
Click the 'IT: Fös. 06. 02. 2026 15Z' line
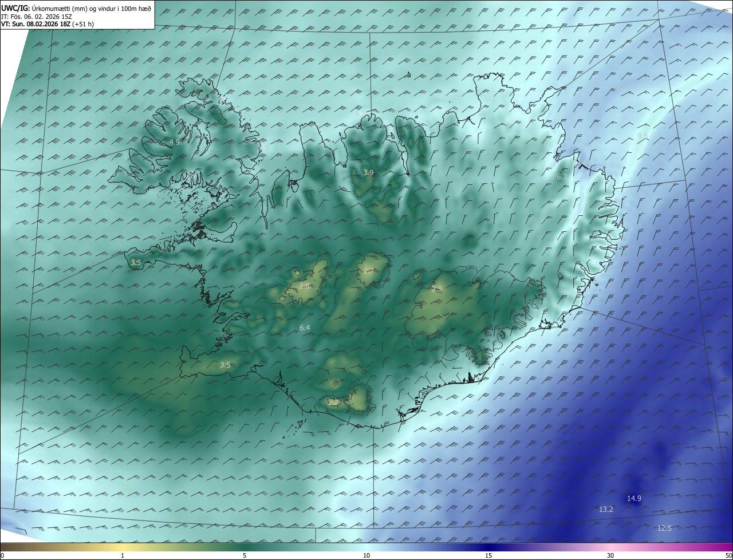click(x=37, y=17)
